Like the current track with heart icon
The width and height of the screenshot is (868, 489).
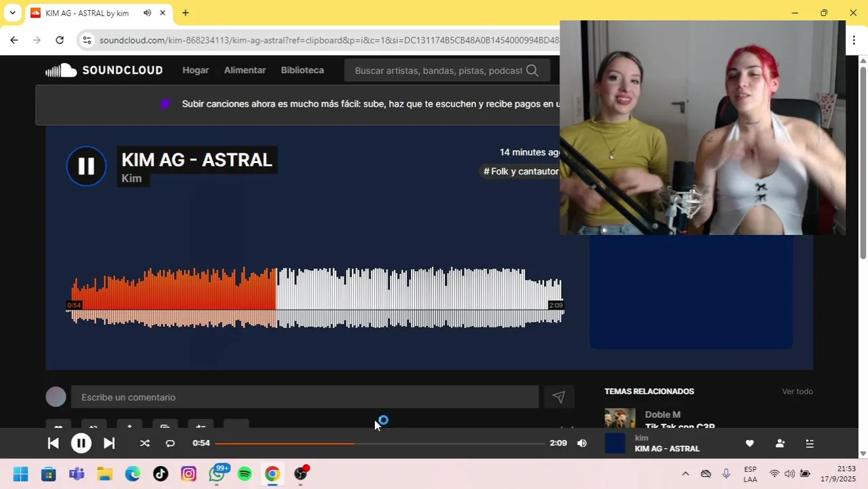click(750, 443)
